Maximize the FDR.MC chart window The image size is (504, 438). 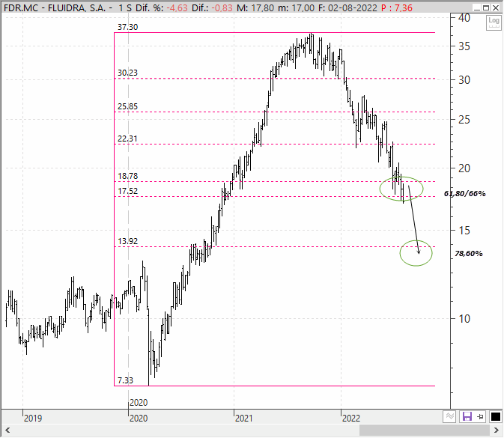click(x=486, y=7)
